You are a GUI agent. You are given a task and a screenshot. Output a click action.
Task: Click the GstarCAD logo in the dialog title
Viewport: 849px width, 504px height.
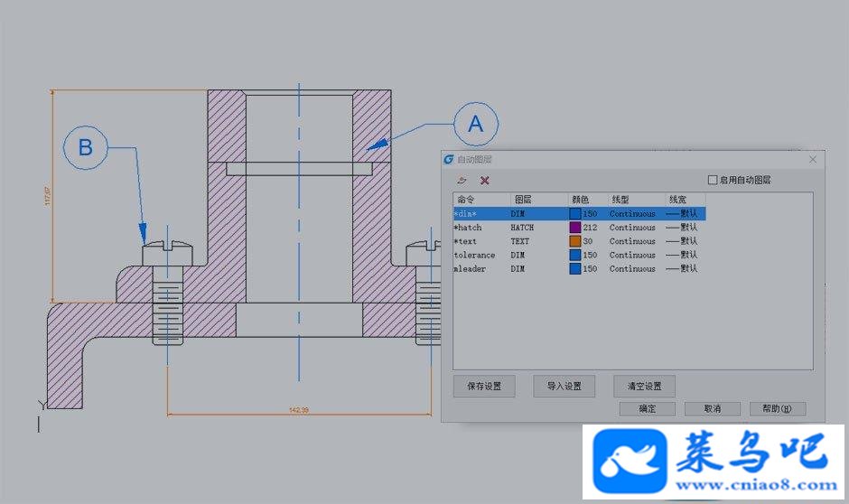[x=449, y=159]
